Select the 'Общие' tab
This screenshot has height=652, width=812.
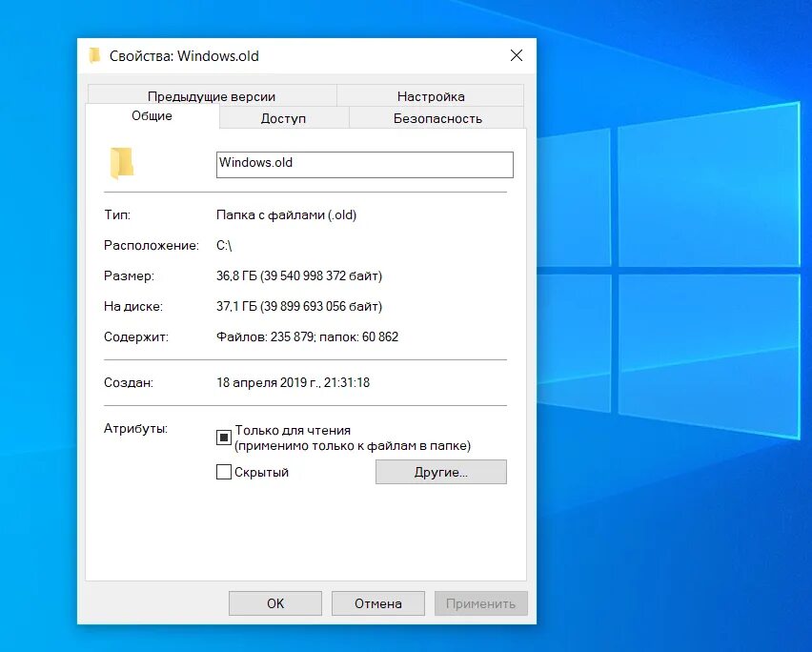[152, 116]
